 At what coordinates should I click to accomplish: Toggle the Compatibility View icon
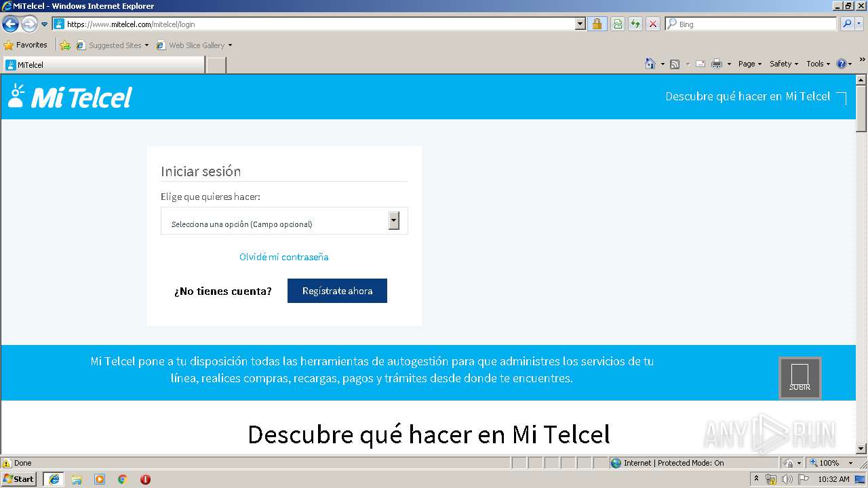pyautogui.click(x=618, y=24)
